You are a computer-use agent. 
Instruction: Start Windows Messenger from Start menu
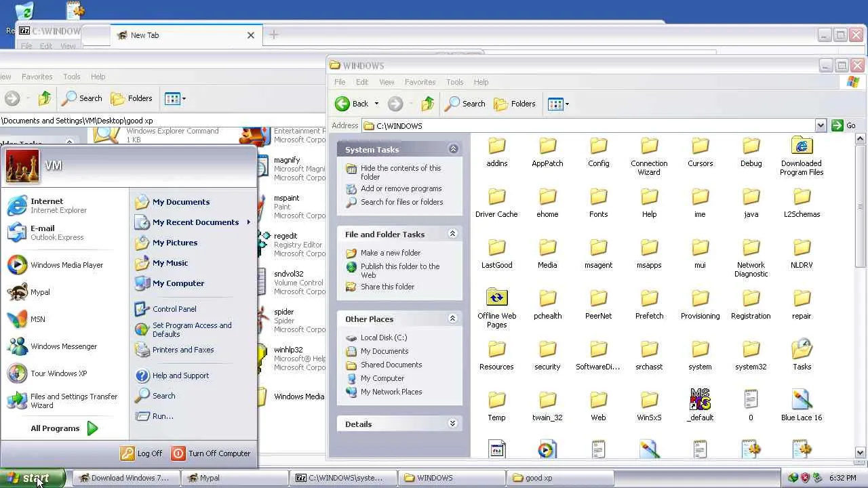[x=52, y=346]
